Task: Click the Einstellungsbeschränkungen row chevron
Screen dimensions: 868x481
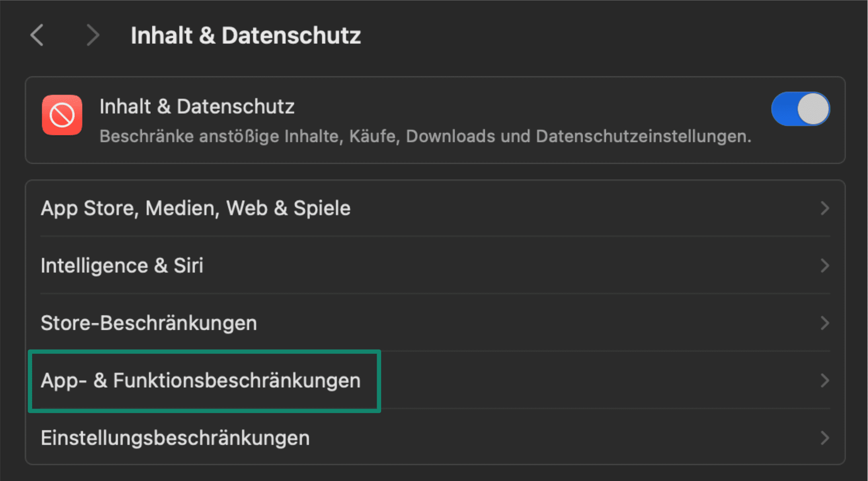Action: click(825, 438)
